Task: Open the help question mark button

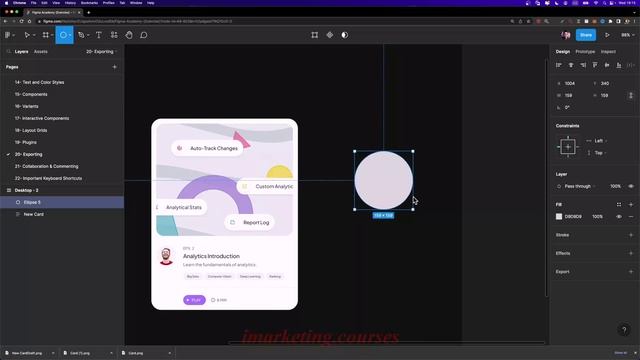Action: point(624,330)
